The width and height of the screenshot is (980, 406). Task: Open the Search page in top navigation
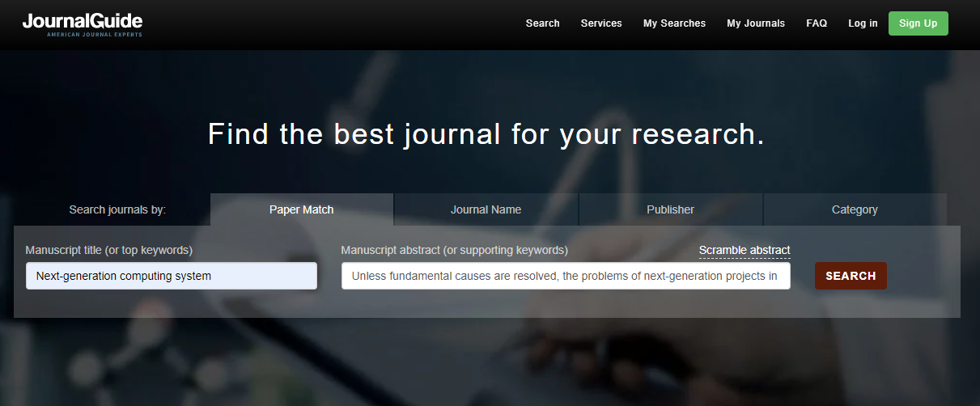(x=542, y=23)
